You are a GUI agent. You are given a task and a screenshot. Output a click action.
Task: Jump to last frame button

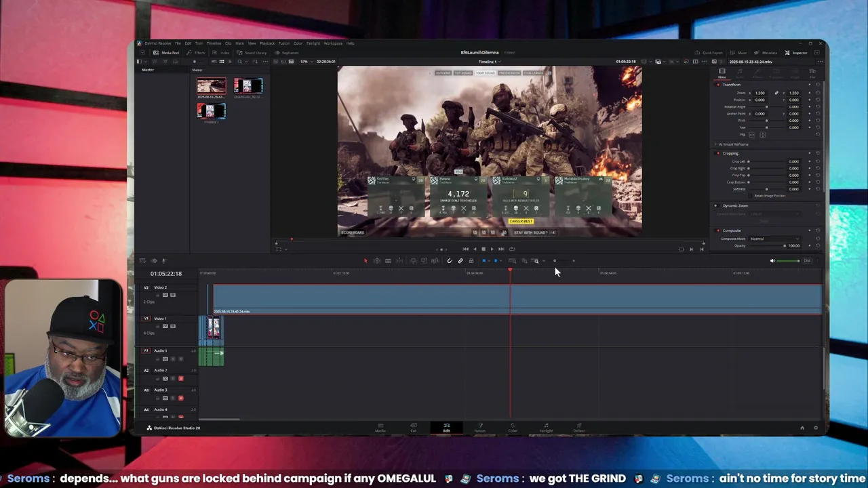[x=501, y=249]
